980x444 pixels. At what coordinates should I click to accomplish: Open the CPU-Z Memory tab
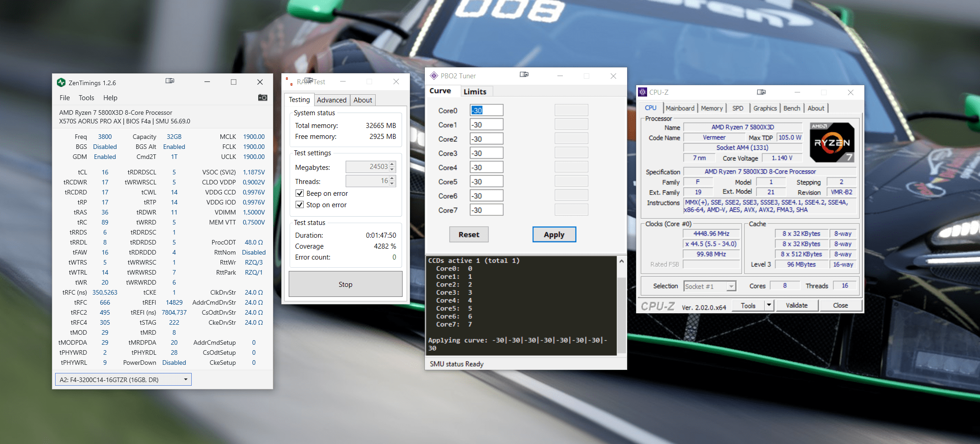[712, 108]
